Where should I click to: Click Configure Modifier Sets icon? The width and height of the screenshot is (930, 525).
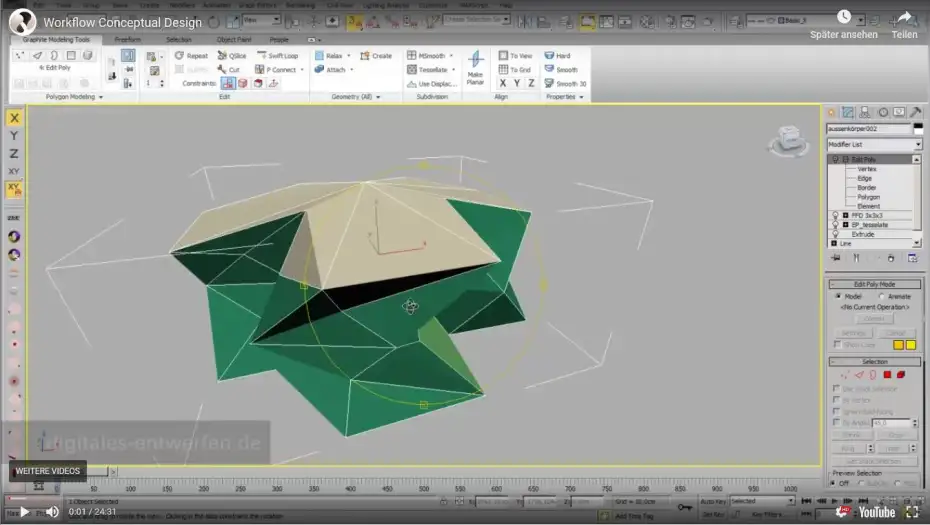[913, 258]
